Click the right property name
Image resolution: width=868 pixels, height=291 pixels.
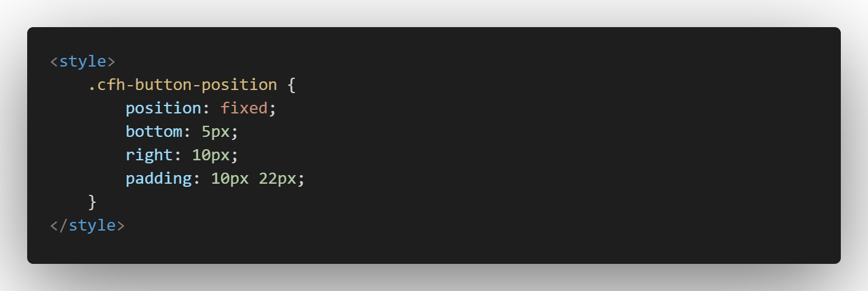point(149,155)
